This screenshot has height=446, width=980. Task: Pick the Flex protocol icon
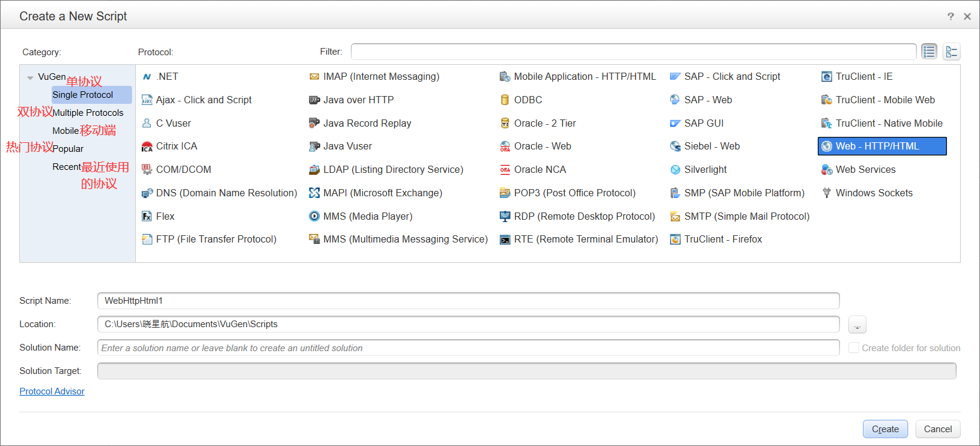pyautogui.click(x=147, y=216)
